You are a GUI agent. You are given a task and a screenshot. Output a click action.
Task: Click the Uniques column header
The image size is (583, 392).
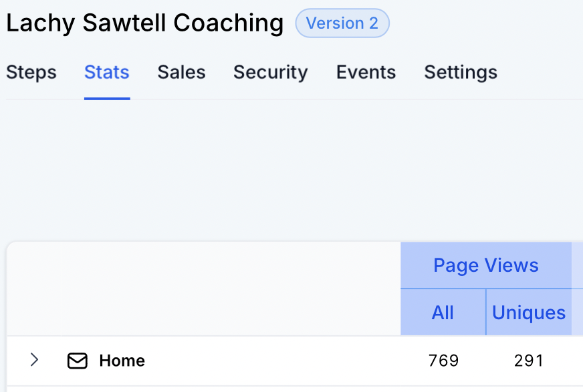pos(529,313)
